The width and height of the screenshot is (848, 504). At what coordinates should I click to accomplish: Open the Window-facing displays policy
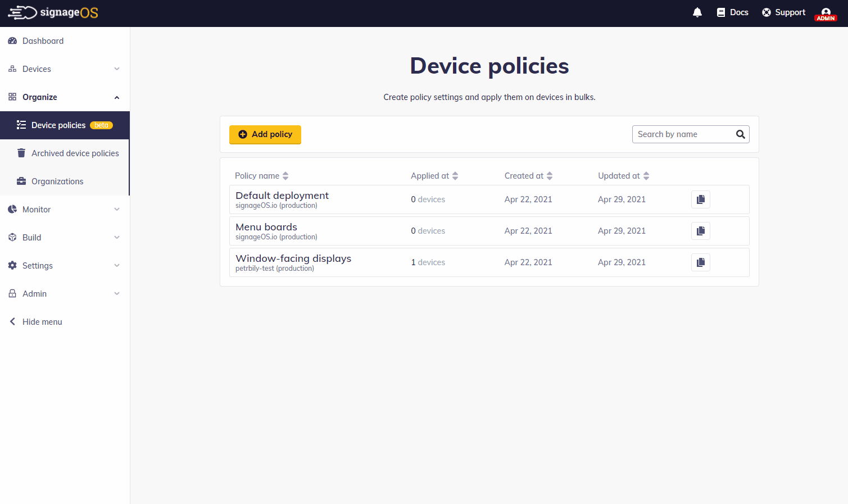coord(293,258)
